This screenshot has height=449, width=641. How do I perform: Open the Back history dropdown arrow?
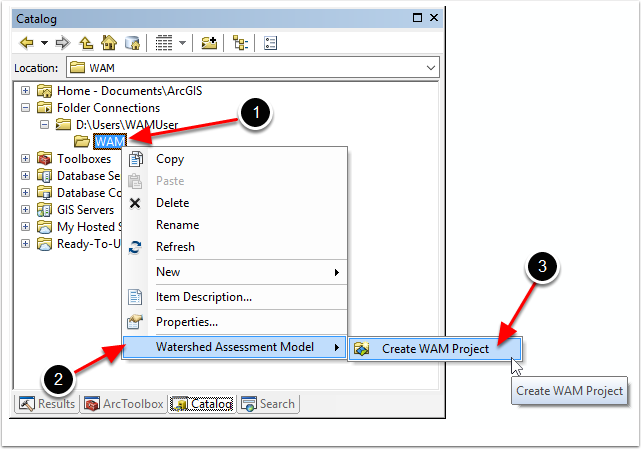44,43
